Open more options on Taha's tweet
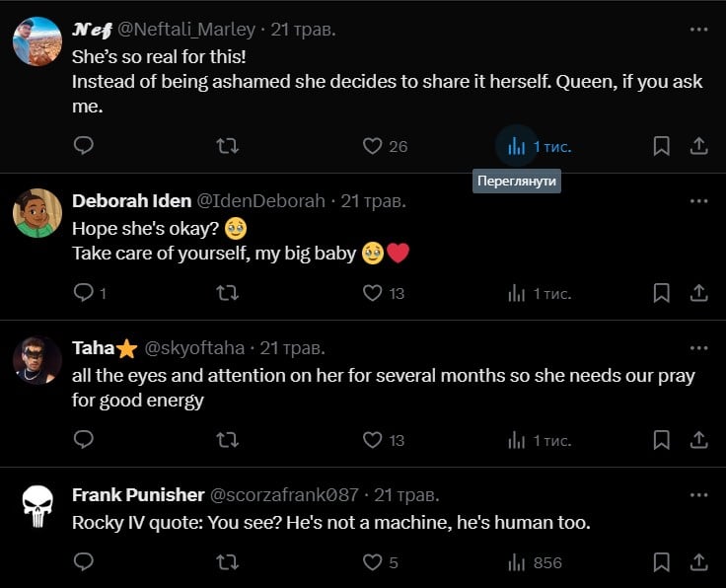The width and height of the screenshot is (726, 588). pyautogui.click(x=698, y=348)
